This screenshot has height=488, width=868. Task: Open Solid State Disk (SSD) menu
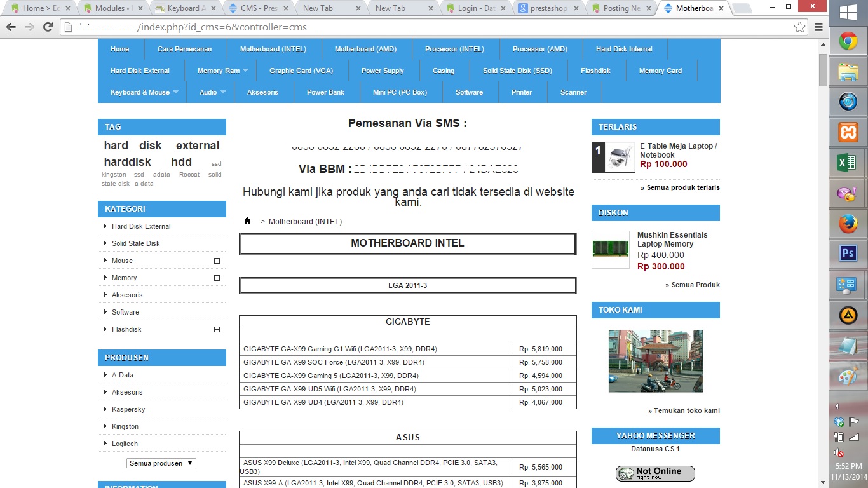pyautogui.click(x=517, y=71)
